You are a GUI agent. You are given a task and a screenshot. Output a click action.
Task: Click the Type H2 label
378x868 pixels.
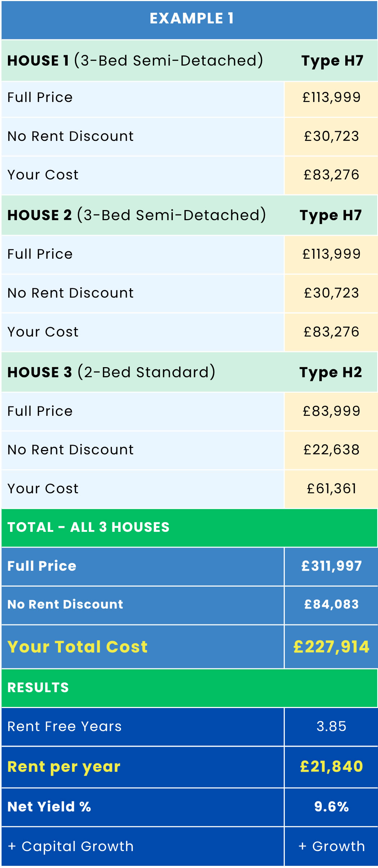[x=330, y=372]
